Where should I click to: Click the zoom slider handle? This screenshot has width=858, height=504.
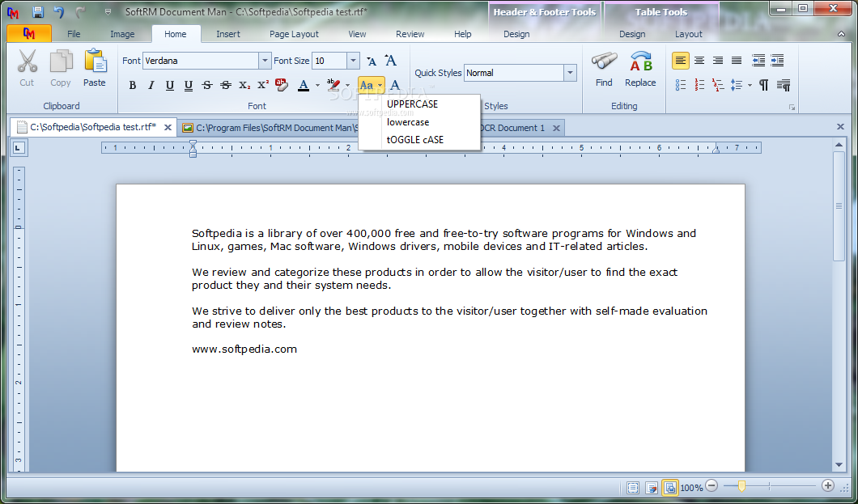click(741, 486)
